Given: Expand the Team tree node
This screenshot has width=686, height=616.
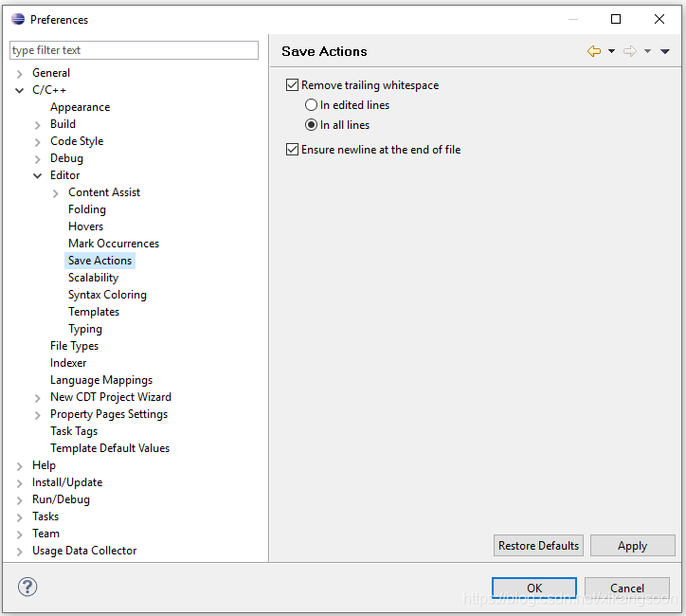Looking at the screenshot, I should 20,534.
